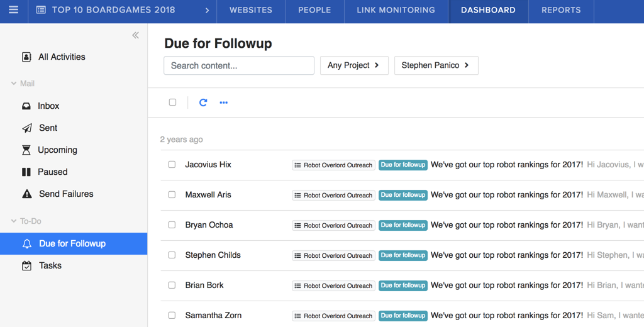The width and height of the screenshot is (644, 327).
Task: Go to the Reports tab
Action: [x=561, y=10]
